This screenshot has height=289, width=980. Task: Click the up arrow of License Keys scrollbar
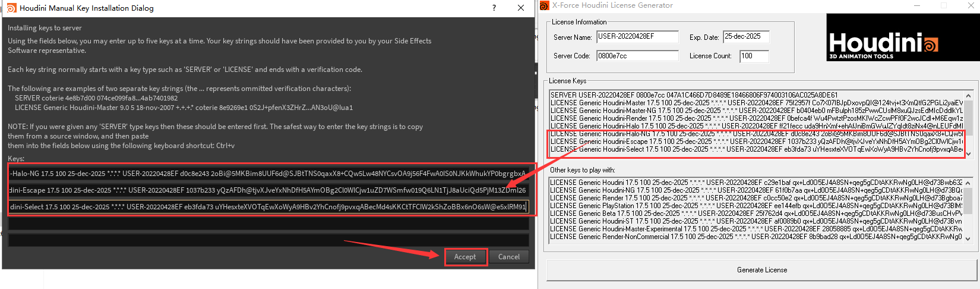[969, 96]
